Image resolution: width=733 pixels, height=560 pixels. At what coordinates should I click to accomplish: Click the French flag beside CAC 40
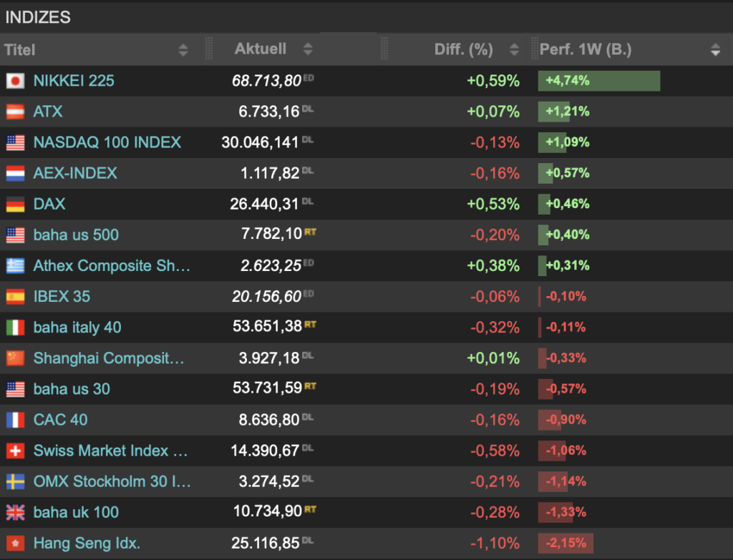coord(15,421)
